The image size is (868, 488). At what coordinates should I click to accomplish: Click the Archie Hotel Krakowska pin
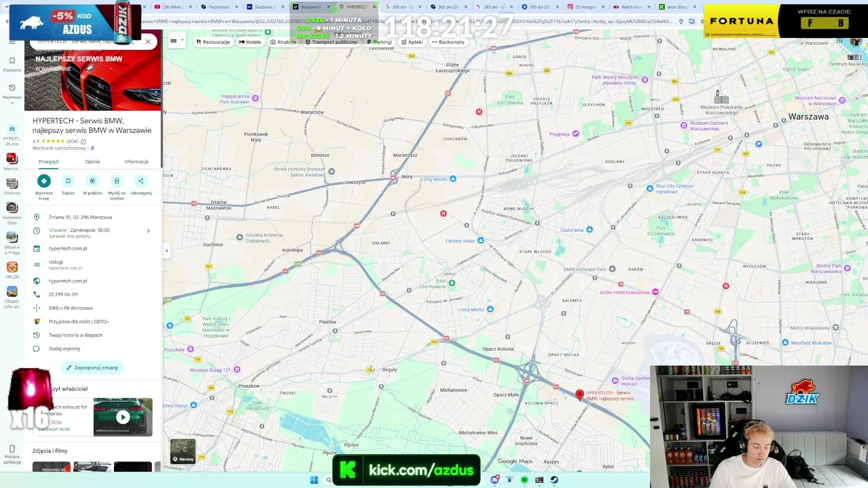(x=655, y=292)
